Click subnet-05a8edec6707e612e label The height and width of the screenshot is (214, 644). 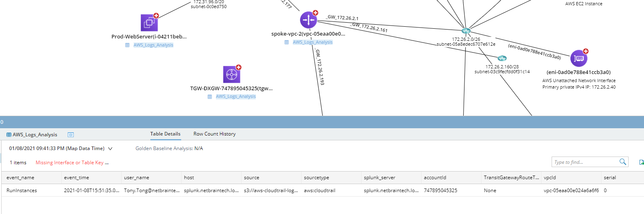(x=466, y=44)
